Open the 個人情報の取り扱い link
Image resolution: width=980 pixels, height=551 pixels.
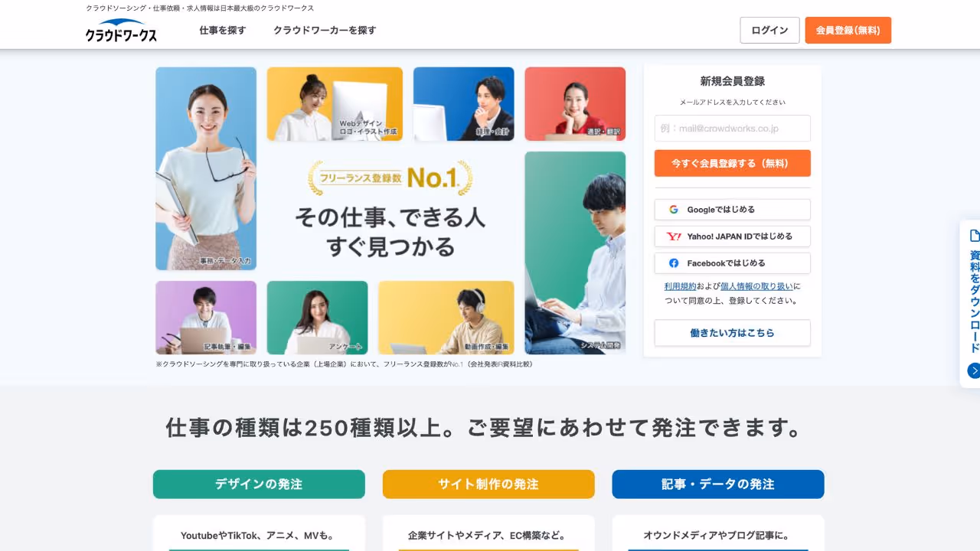click(x=756, y=286)
